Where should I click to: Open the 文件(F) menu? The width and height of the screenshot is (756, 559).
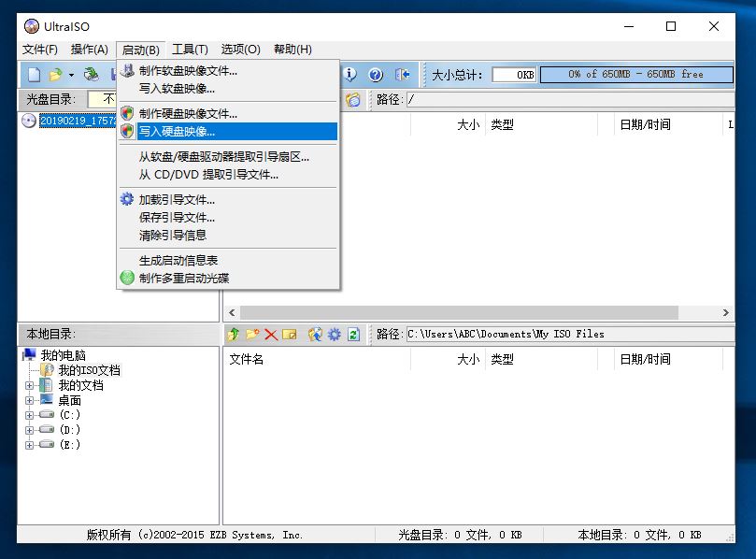pyautogui.click(x=40, y=50)
